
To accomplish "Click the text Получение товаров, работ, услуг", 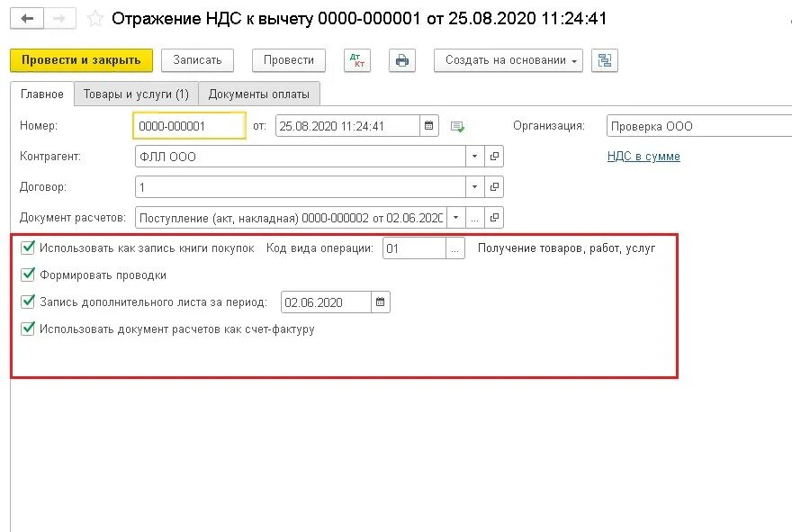I will [x=566, y=248].
